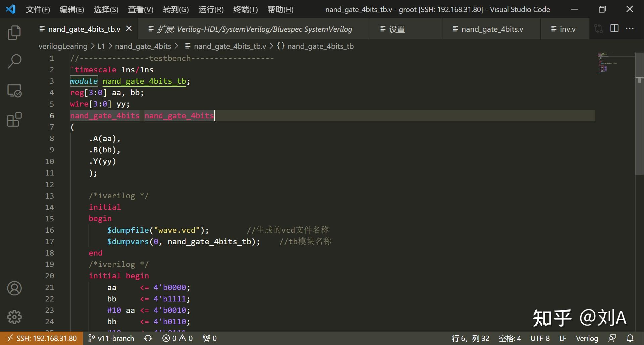The width and height of the screenshot is (644, 345).
Task: Click the v11-branch indicator in status bar
Action: click(x=111, y=338)
